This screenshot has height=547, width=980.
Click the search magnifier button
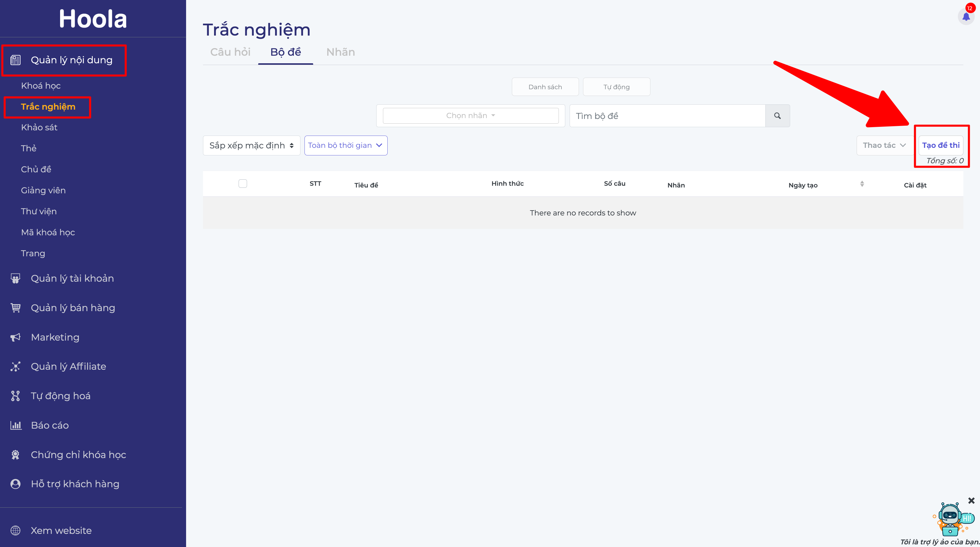tap(777, 116)
